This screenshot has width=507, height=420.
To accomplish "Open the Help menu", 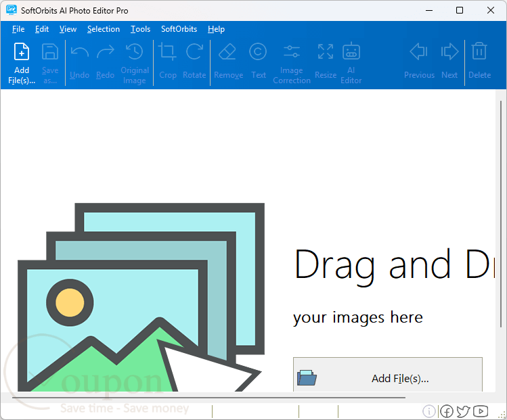I will pyautogui.click(x=216, y=29).
